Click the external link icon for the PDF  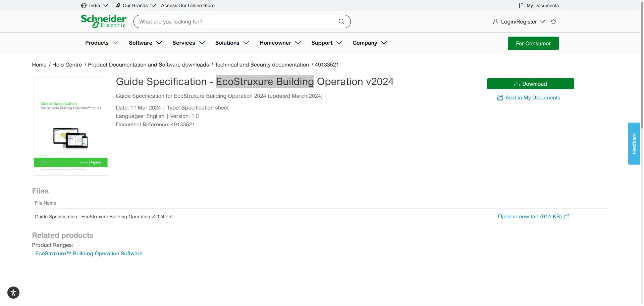567,217
